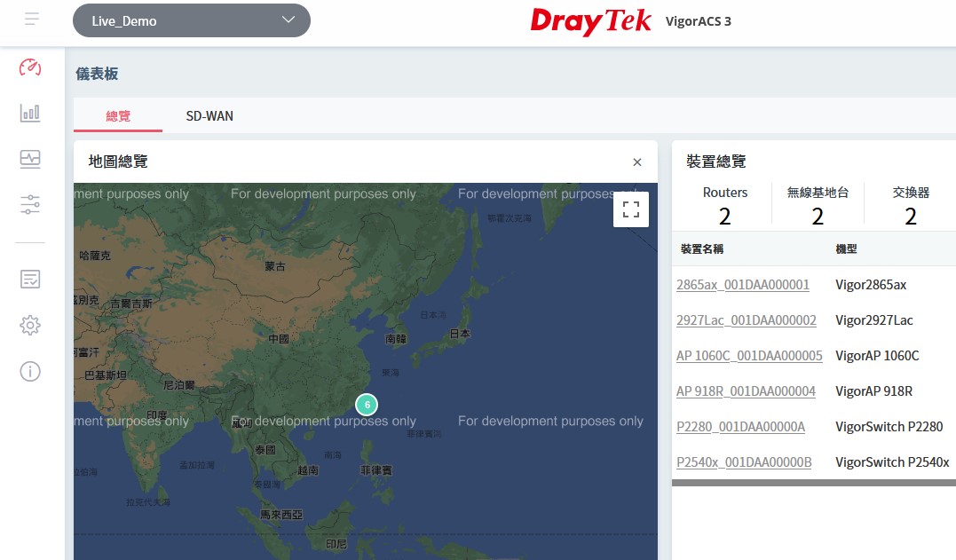956x560 pixels.
Task: Switch to the SD-WAN tab
Action: point(209,116)
